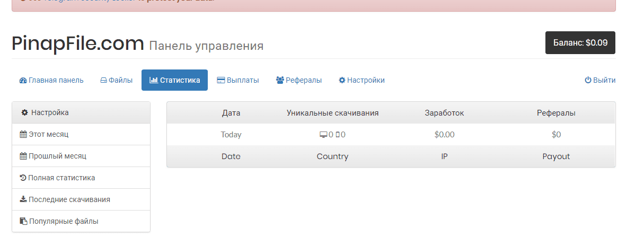This screenshot has width=644, height=236.
Task: Click the bar chart icon on Статистика
Action: point(154,80)
